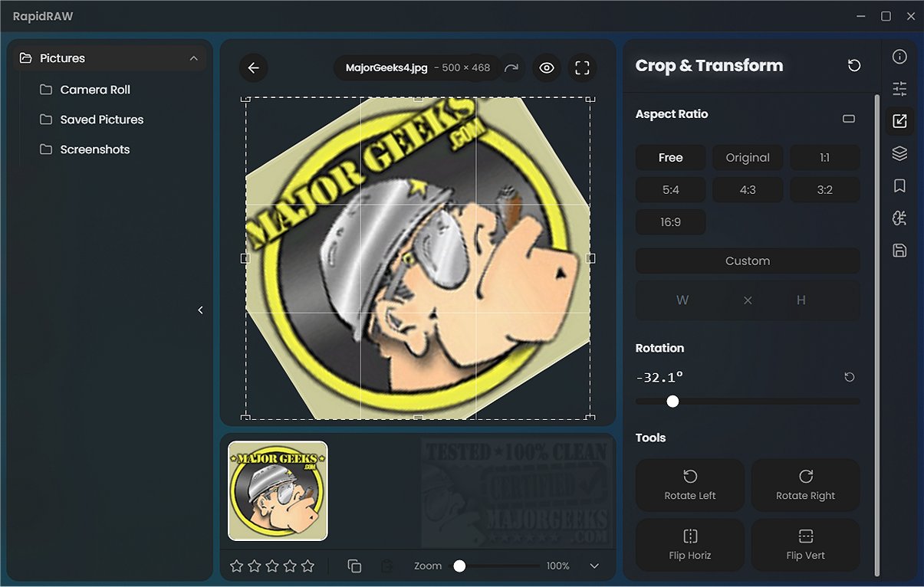The height and width of the screenshot is (587, 924).
Task: Flip image horizontally
Action: click(x=690, y=545)
